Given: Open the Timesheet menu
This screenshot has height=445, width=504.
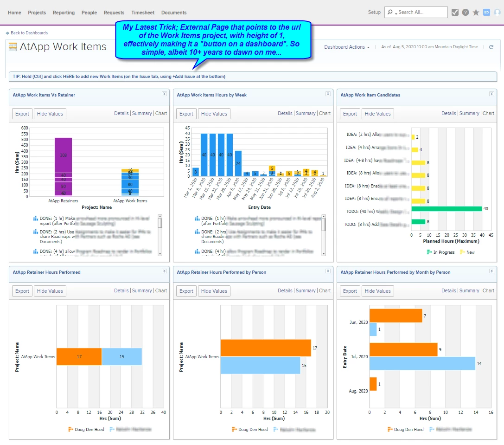Looking at the screenshot, I should coord(143,13).
